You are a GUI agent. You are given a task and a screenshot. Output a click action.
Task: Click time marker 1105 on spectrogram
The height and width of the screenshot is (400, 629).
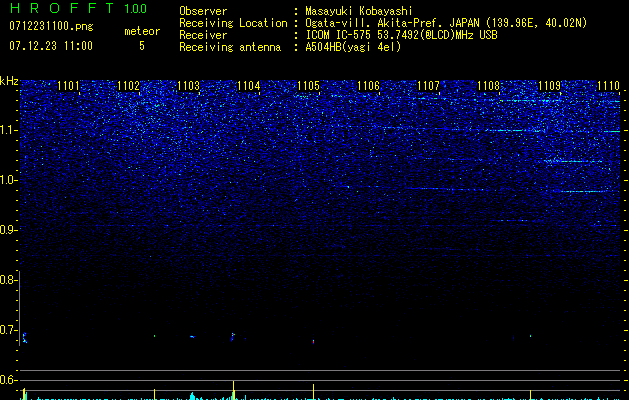click(x=308, y=86)
